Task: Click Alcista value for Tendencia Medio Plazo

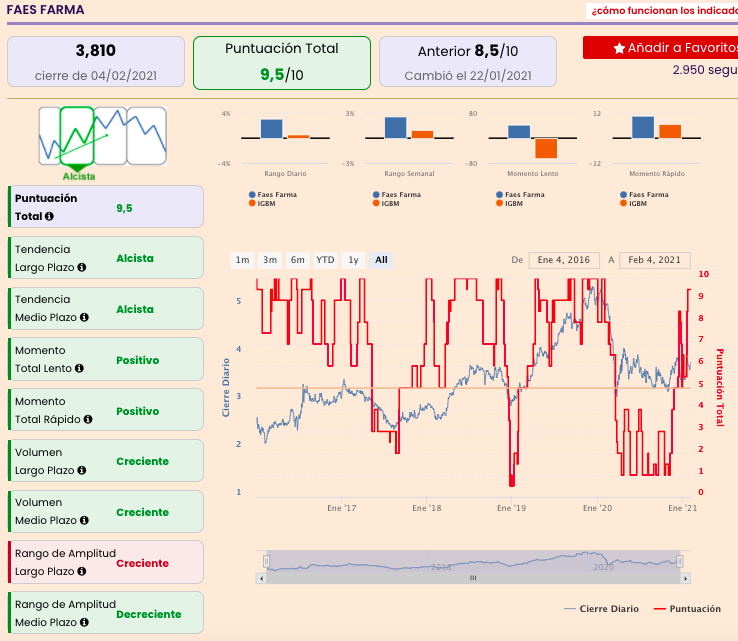Action: point(135,309)
